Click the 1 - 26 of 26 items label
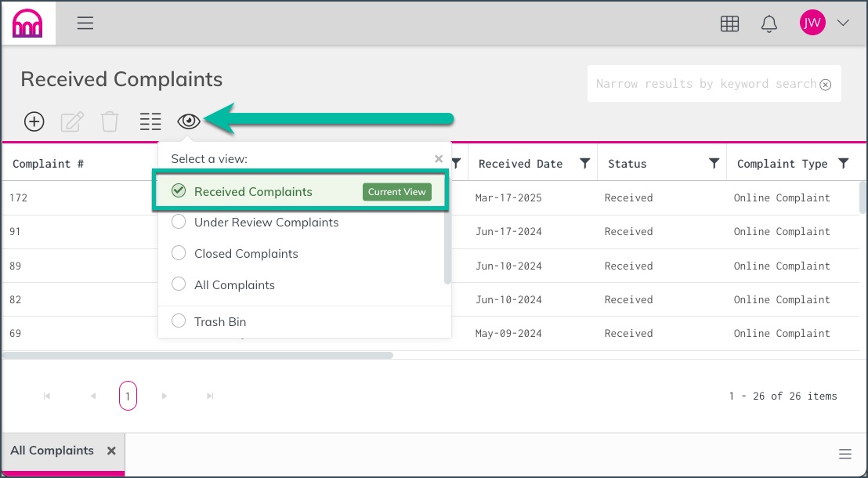 pos(783,396)
